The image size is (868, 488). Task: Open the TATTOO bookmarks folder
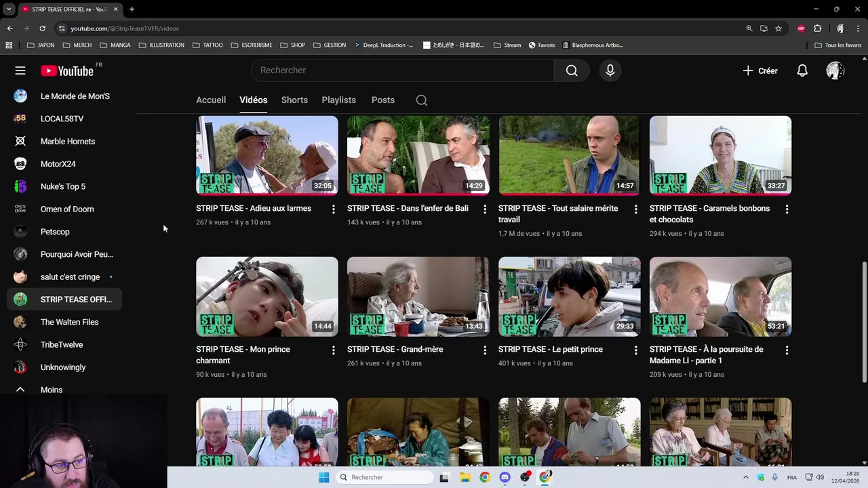pyautogui.click(x=208, y=45)
